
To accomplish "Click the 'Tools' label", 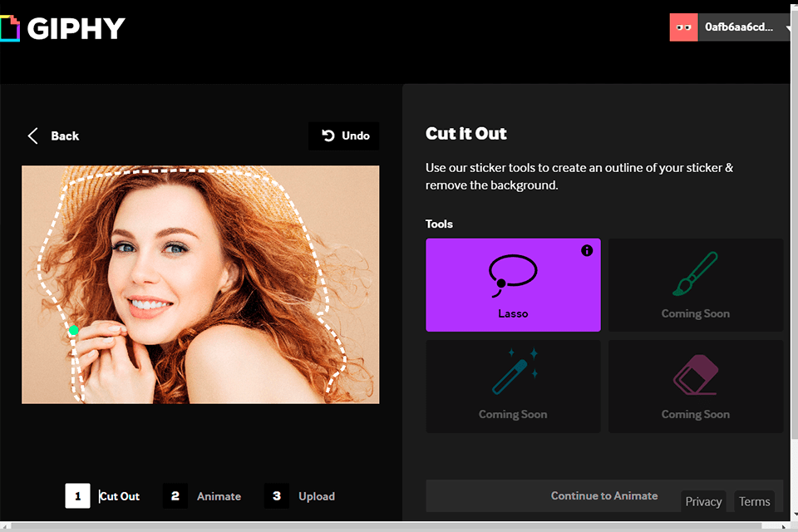I will 439,224.
